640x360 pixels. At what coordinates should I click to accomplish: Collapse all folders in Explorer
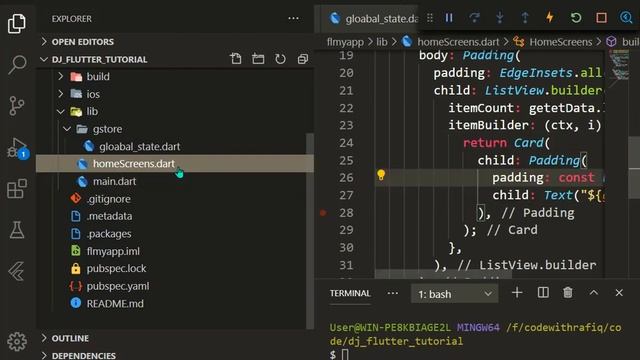302,59
